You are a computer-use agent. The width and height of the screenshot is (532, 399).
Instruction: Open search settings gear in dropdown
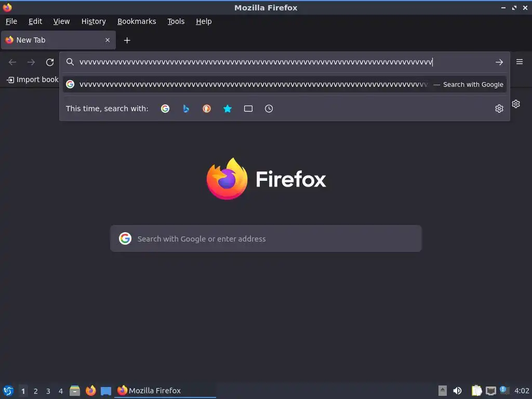[x=499, y=109]
